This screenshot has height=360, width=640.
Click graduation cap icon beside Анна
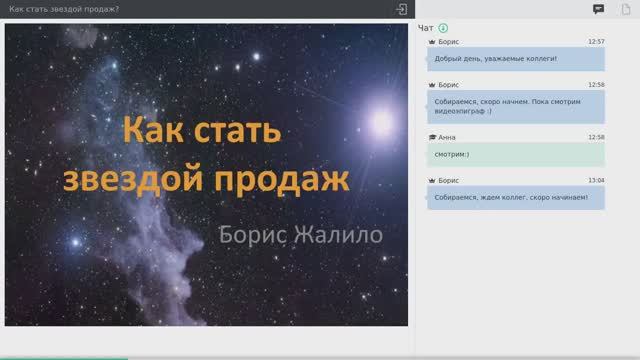click(432, 138)
